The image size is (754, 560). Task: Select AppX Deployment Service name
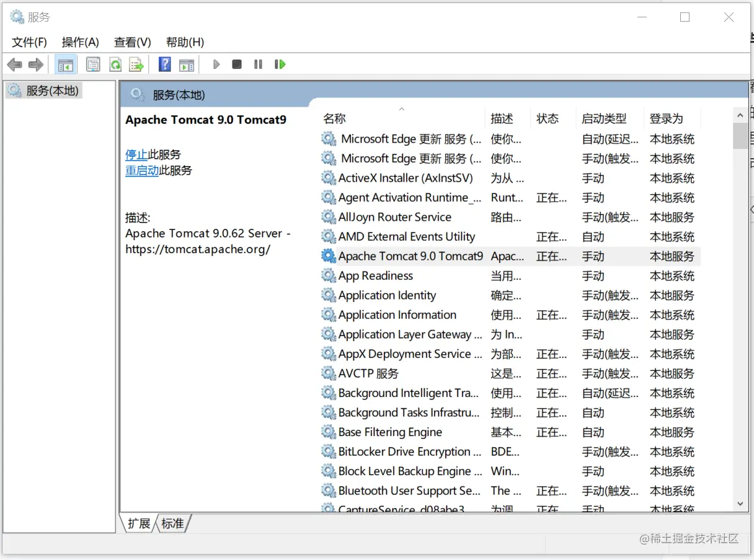coord(410,353)
